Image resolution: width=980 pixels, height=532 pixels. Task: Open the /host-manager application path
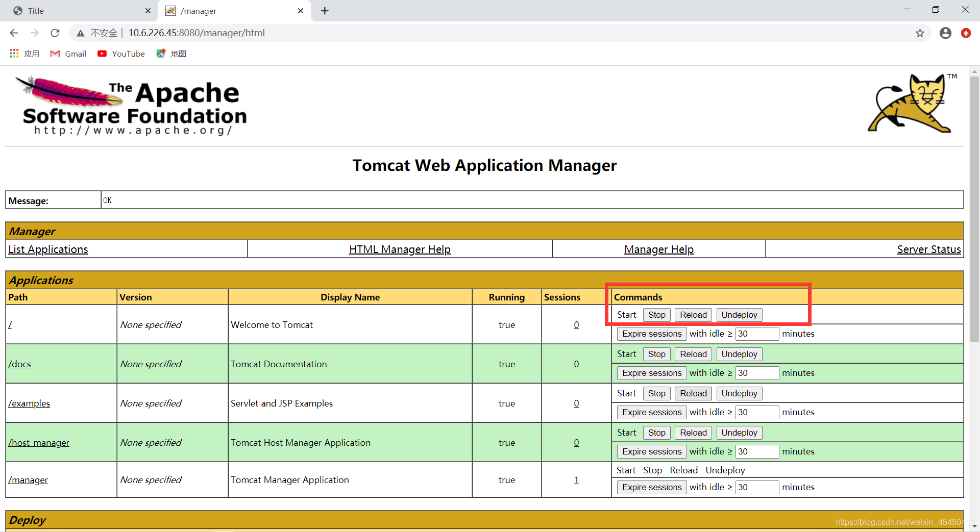pyautogui.click(x=39, y=443)
